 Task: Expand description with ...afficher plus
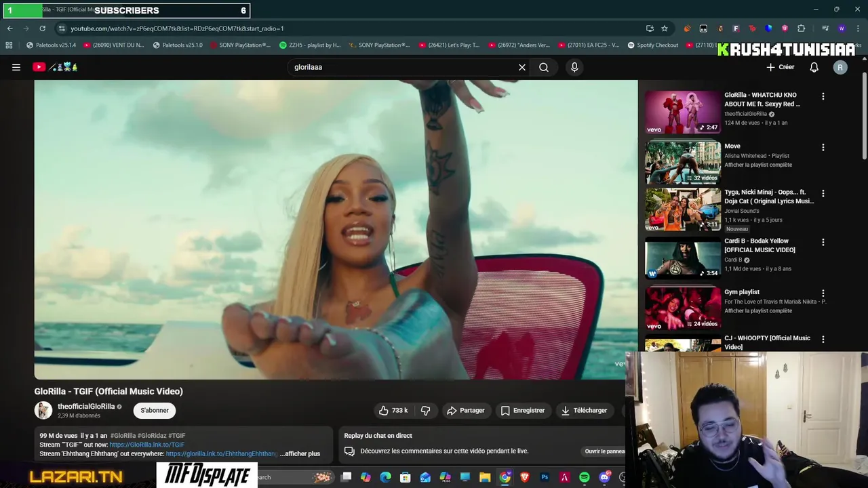coord(300,453)
